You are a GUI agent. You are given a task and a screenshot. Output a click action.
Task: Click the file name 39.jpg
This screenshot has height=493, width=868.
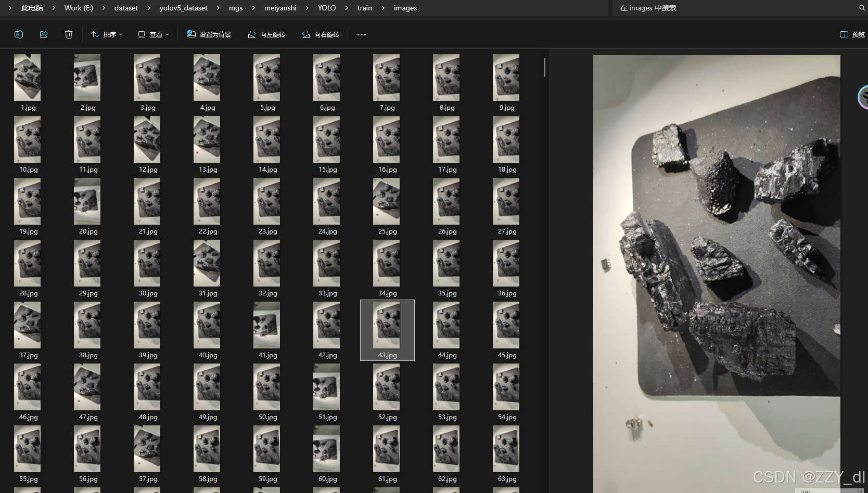coord(148,355)
